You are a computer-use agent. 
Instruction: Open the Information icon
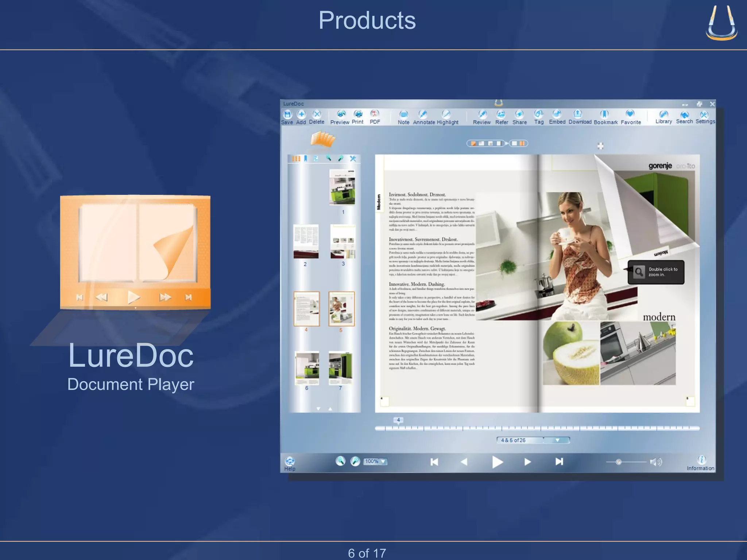click(x=701, y=460)
